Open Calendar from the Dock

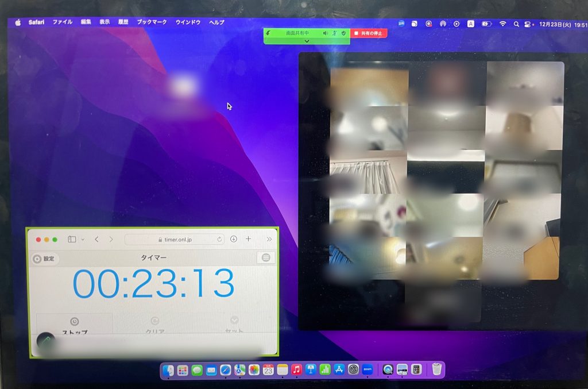point(268,370)
